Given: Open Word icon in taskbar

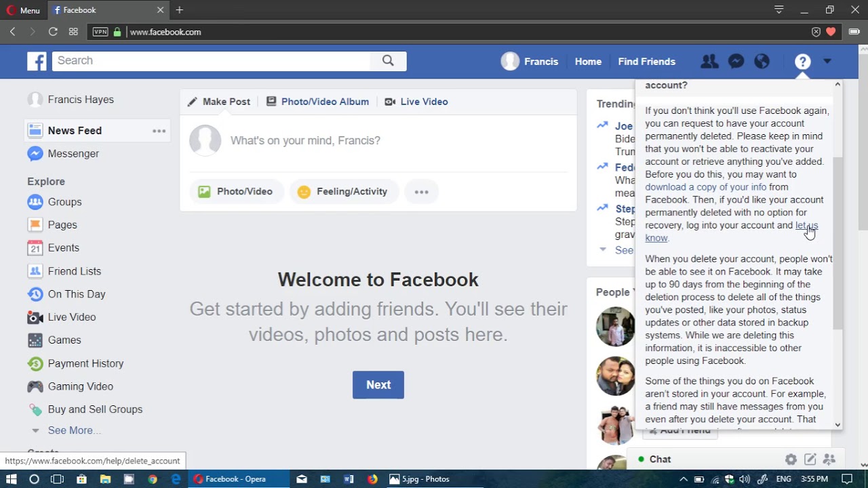Looking at the screenshot, I should pos(349,479).
